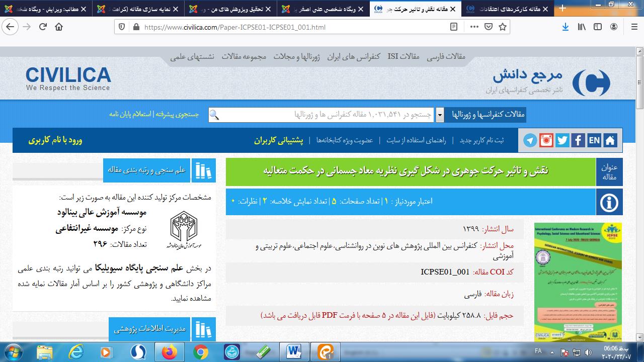Click the Telegram icon in site navbar

pyautogui.click(x=530, y=140)
